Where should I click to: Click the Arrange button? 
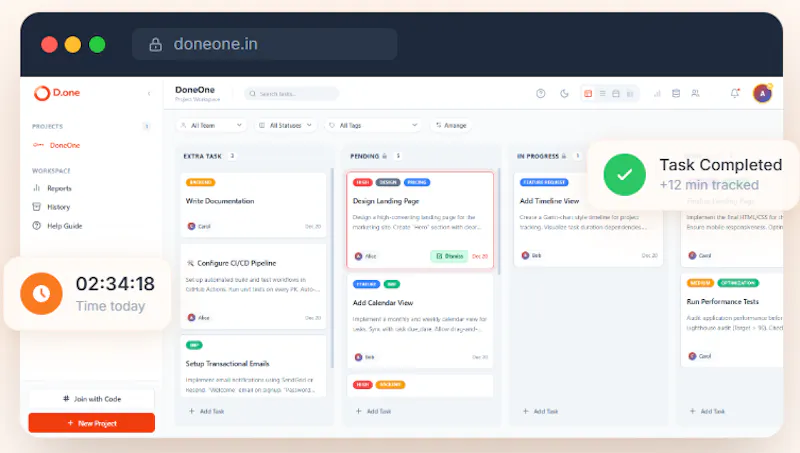click(451, 125)
